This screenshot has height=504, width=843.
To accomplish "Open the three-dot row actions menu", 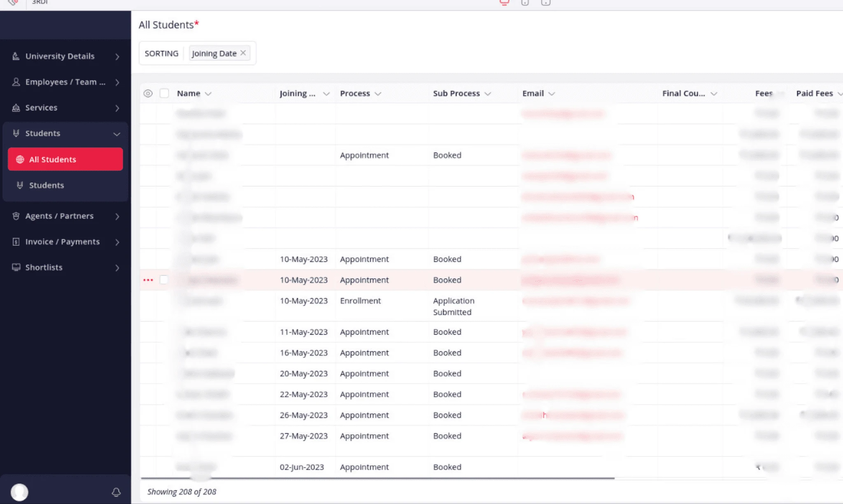I will 148,280.
